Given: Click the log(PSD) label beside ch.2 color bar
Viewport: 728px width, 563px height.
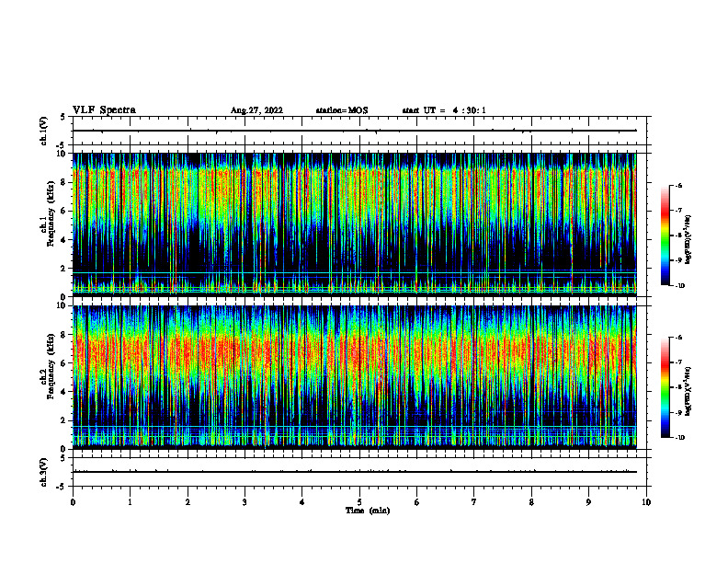Looking at the screenshot, I should (x=688, y=392).
